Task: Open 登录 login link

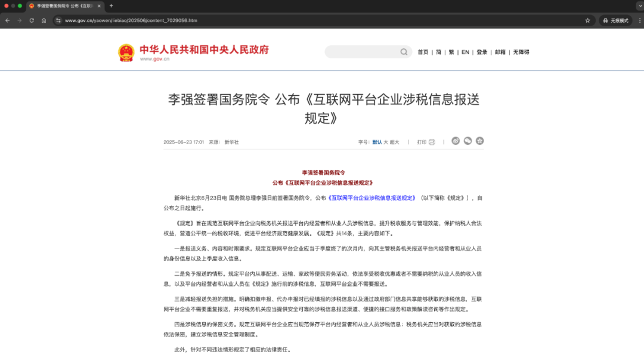Action: tap(482, 52)
